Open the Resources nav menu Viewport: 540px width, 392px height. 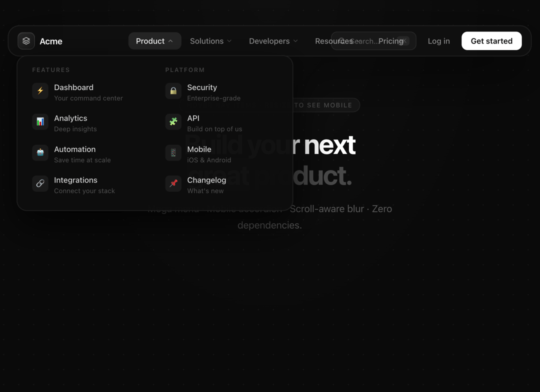pos(333,41)
